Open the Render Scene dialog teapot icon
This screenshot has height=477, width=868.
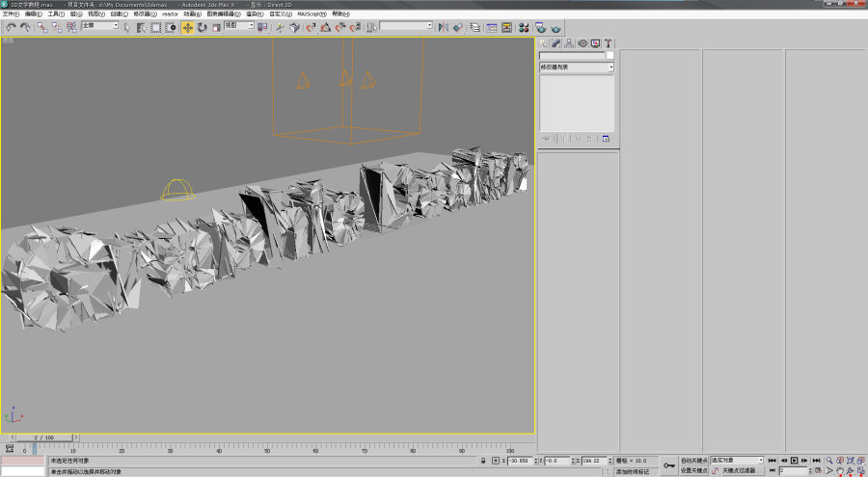tap(541, 27)
